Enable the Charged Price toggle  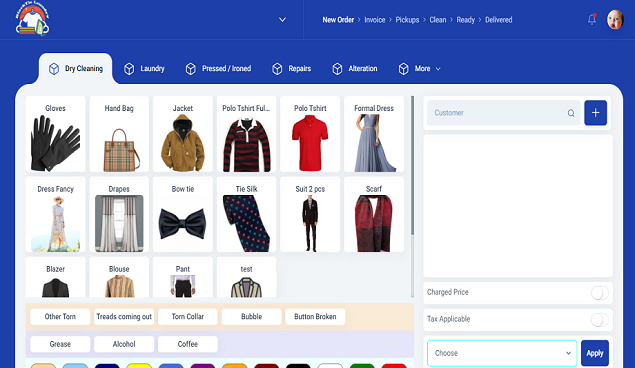point(599,293)
